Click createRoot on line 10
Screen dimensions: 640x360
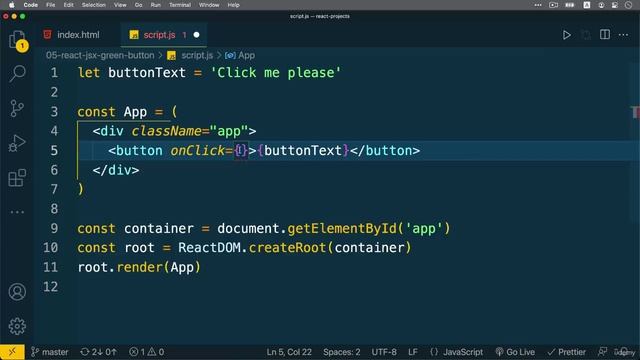(287, 248)
